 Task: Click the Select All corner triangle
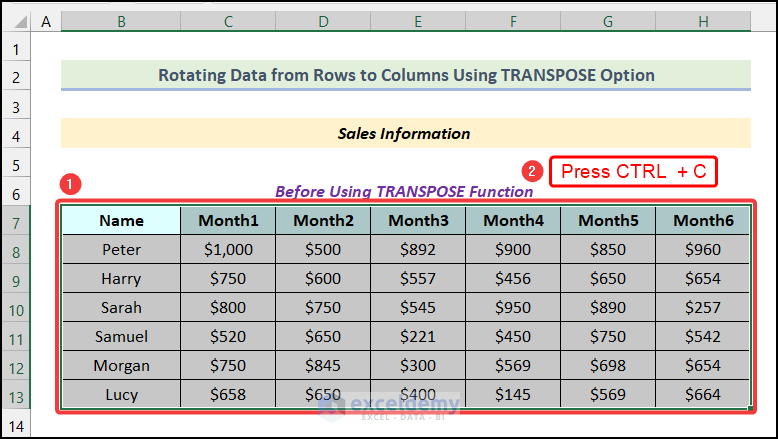(16, 20)
